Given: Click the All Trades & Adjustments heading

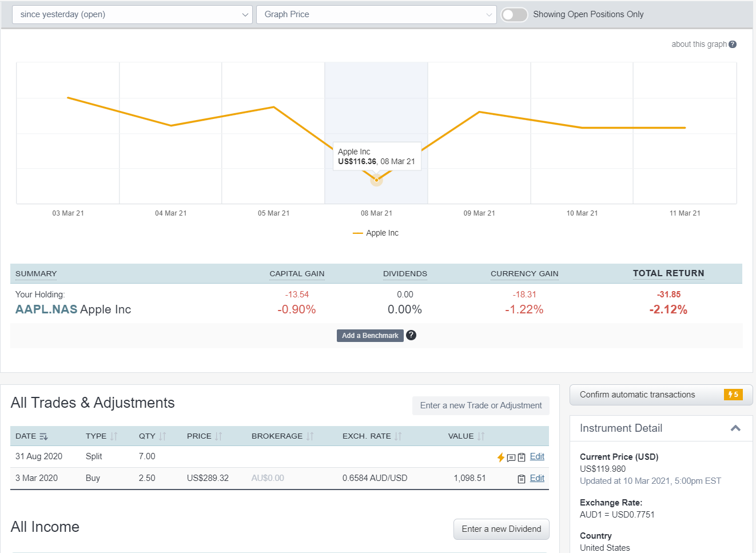Looking at the screenshot, I should tap(93, 403).
